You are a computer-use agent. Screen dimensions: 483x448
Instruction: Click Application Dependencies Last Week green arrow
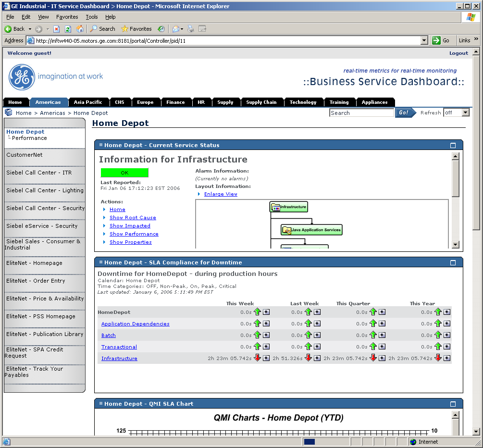click(309, 324)
